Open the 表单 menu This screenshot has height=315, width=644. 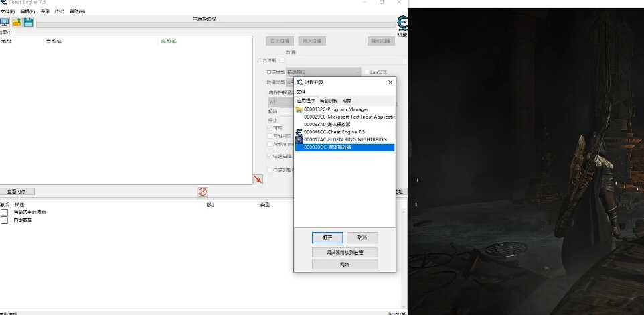[x=45, y=11]
